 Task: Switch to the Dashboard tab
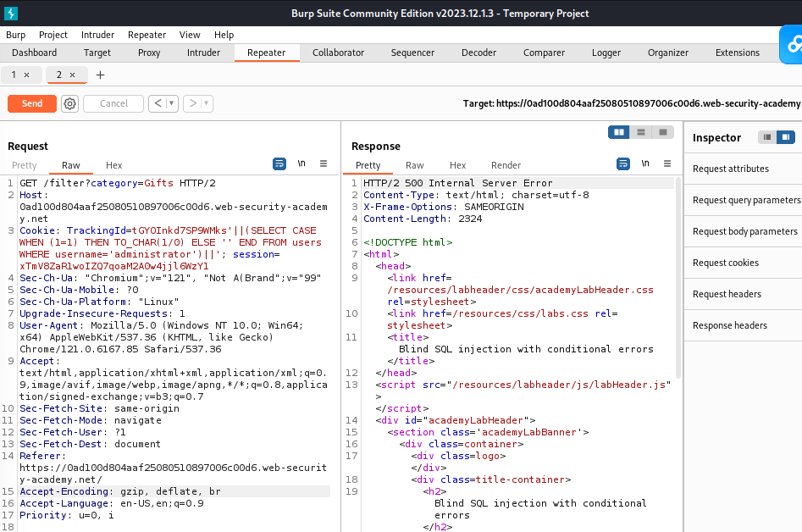pyautogui.click(x=34, y=53)
